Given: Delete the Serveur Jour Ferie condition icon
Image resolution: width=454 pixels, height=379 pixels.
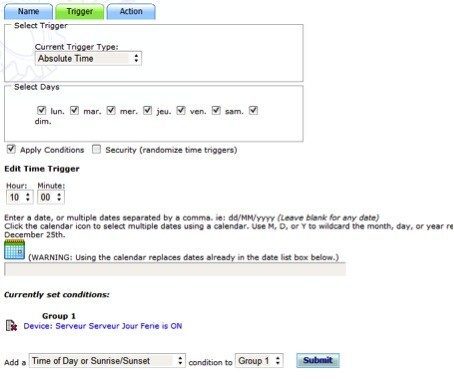Looking at the screenshot, I should click(11, 326).
